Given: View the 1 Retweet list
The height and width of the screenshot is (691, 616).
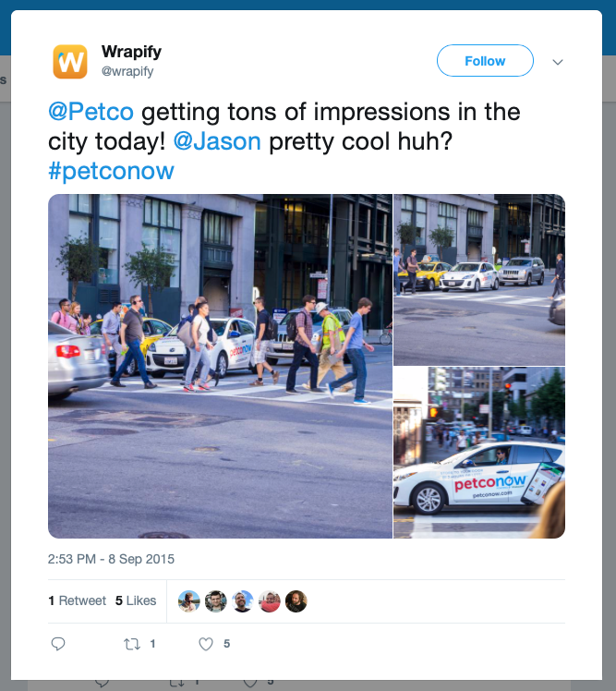Looking at the screenshot, I should [x=77, y=600].
